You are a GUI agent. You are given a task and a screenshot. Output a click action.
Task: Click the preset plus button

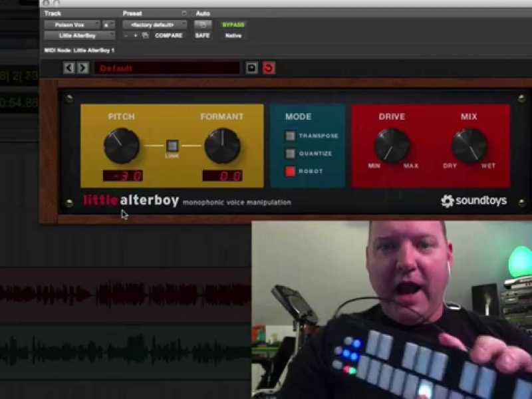[135, 36]
